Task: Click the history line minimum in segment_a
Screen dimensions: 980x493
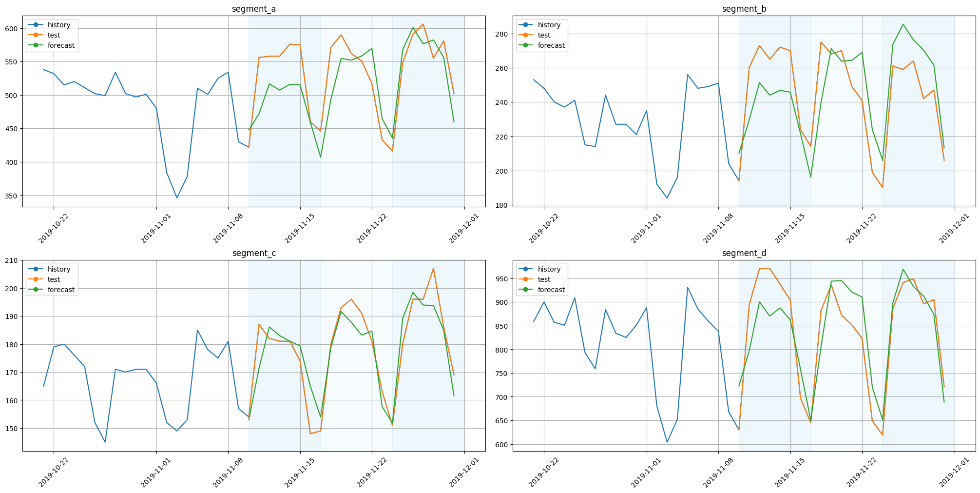Action: (177, 197)
